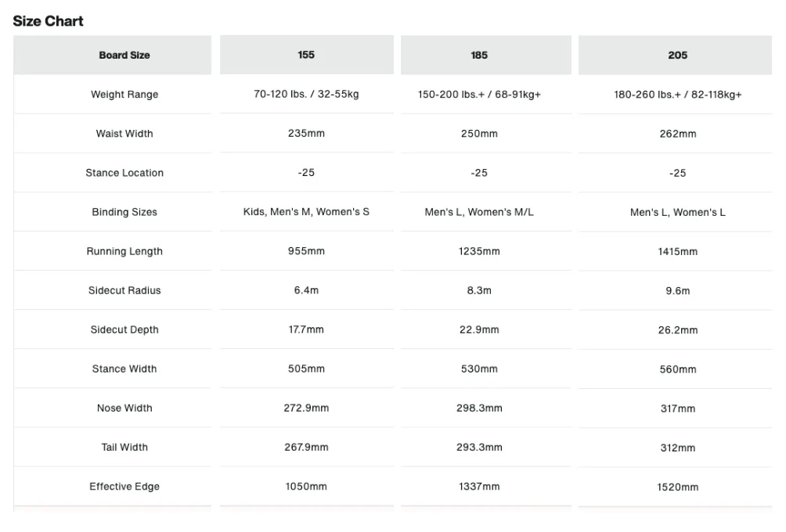786x532 pixels.
Task: Click the Tail Width row label
Action: [x=124, y=447]
